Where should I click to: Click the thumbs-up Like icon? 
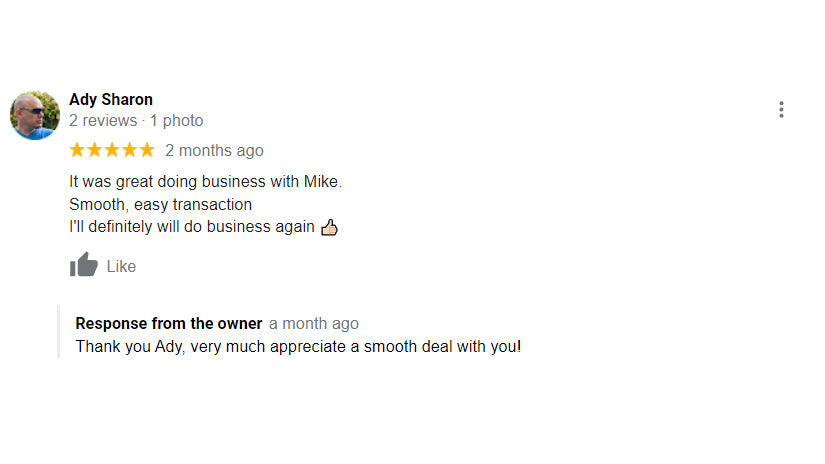click(x=84, y=265)
